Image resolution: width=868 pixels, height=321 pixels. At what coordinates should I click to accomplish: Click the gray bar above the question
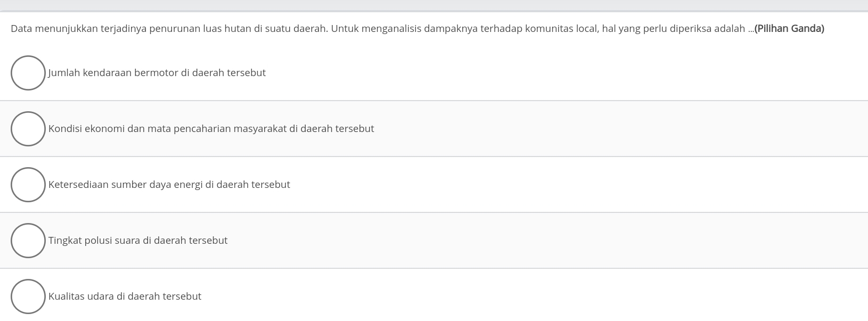pos(434,5)
